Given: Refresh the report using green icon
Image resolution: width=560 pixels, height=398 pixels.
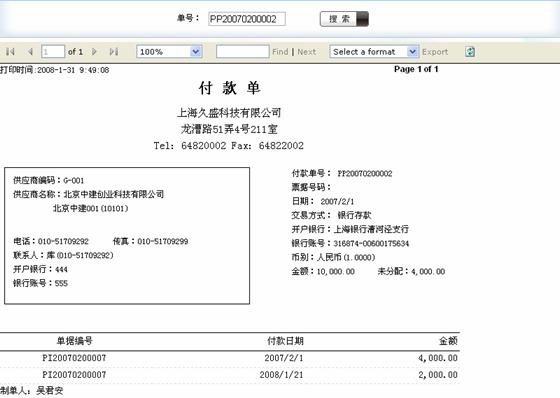Looking at the screenshot, I should pos(470,52).
